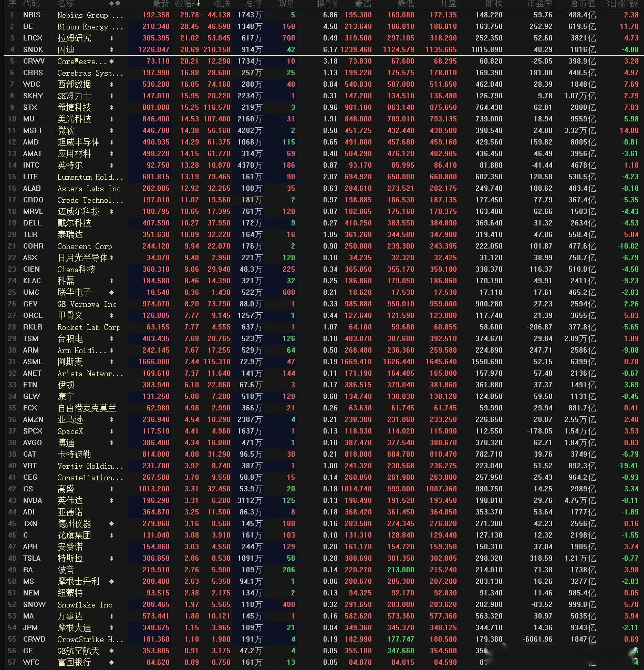
Task: Click the marker icon beside 甲骨文
Action: tap(111, 316)
